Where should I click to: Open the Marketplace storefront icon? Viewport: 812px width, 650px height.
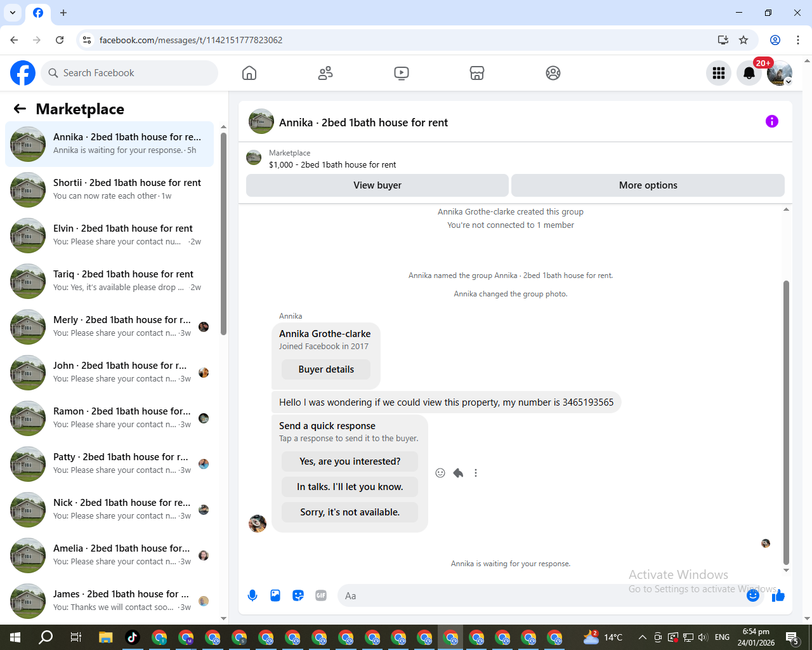point(477,73)
